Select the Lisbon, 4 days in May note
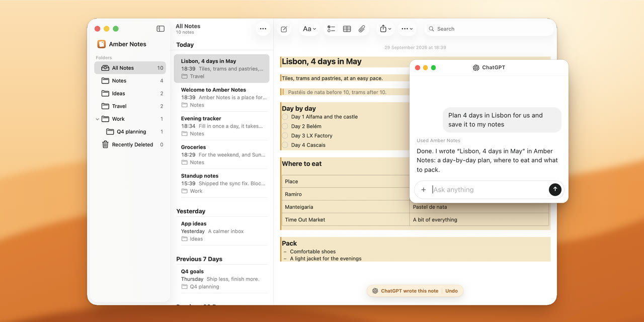 [221, 68]
